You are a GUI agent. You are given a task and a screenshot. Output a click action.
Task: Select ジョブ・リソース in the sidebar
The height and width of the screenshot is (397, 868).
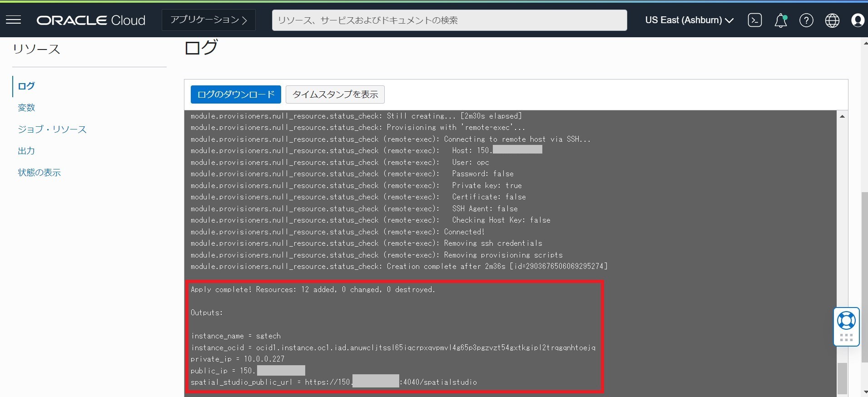(x=52, y=129)
